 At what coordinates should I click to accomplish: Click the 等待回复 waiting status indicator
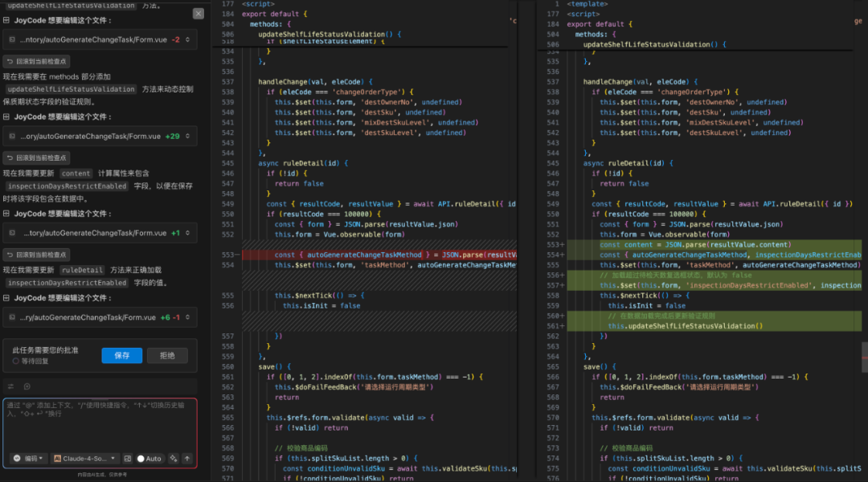(x=31, y=361)
